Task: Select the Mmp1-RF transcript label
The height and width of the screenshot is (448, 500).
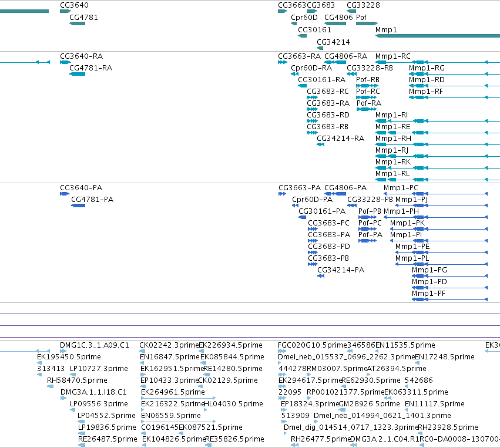Action: pyautogui.click(x=426, y=92)
